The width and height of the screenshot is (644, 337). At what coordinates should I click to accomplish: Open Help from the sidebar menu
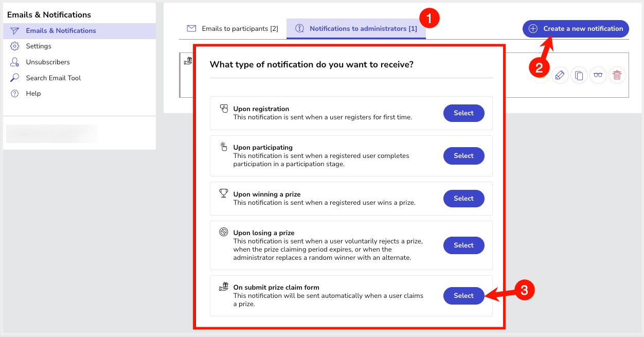coord(33,94)
